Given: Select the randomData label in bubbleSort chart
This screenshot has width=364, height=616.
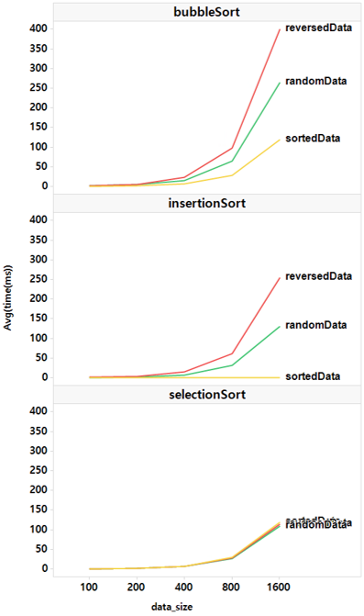Looking at the screenshot, I should click(315, 81).
